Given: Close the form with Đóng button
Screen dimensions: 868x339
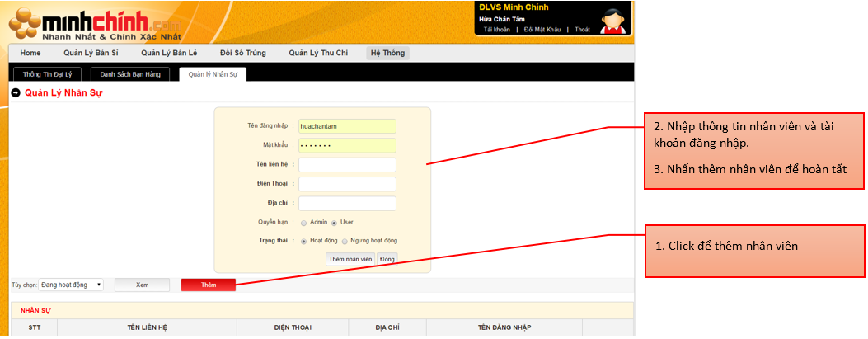Looking at the screenshot, I should point(387,259).
